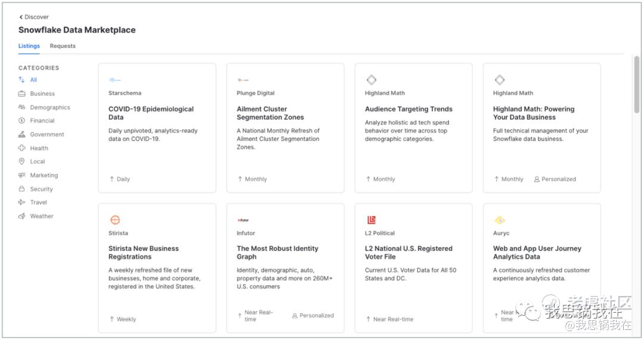Viewport: 644px width, 340px height.
Task: Filter listings by Security label
Action: (x=42, y=189)
